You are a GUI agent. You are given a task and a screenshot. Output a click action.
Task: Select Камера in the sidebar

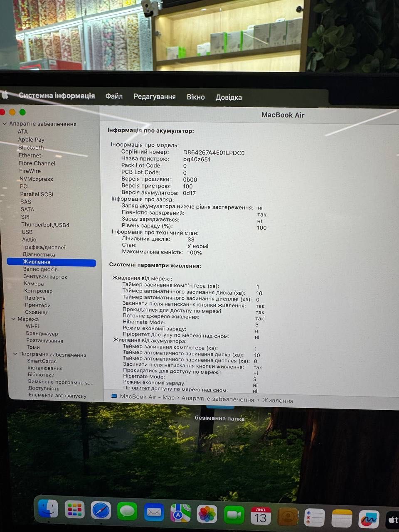tap(34, 283)
